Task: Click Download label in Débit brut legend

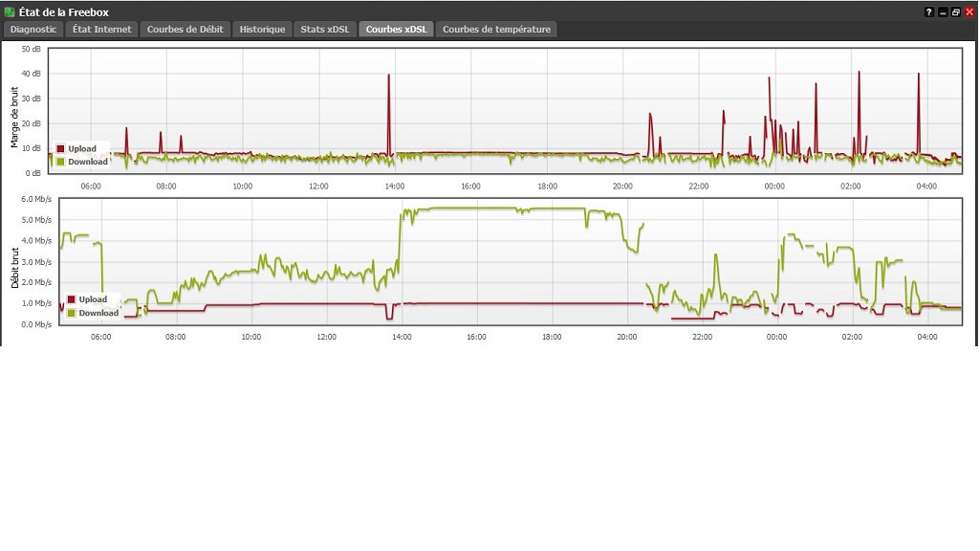Action: pos(98,313)
